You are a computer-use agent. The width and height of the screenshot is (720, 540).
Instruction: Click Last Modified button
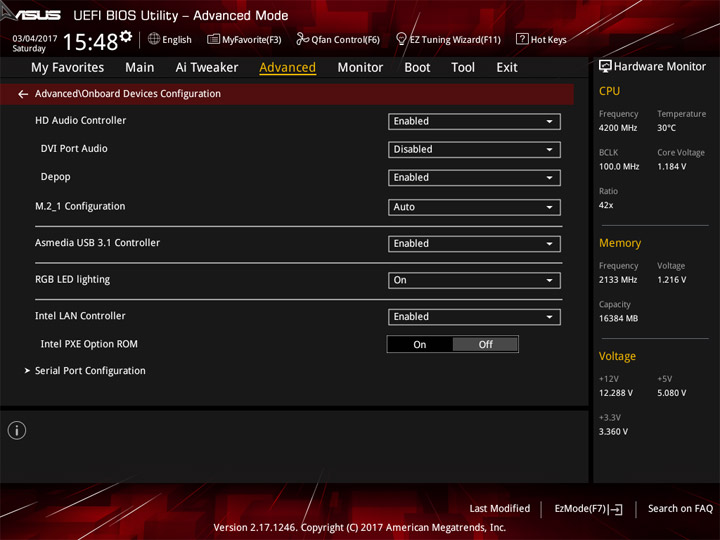click(500, 509)
